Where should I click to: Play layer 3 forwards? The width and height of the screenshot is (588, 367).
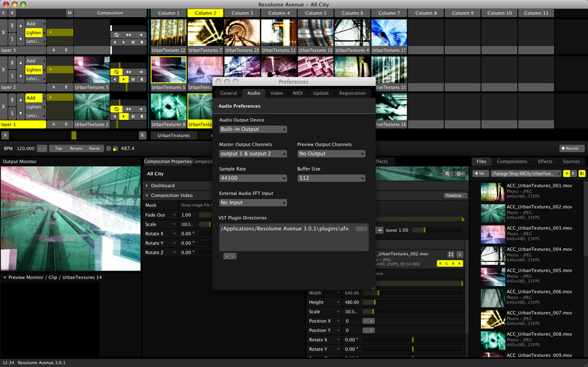click(124, 42)
